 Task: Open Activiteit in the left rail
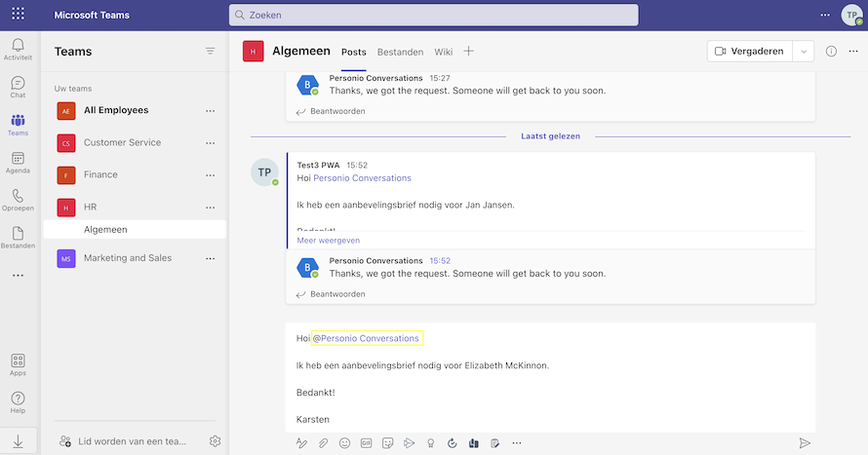click(18, 50)
